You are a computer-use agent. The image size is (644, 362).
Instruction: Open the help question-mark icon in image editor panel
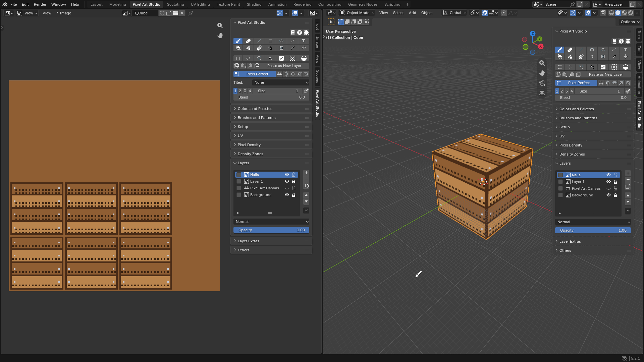tap(300, 33)
